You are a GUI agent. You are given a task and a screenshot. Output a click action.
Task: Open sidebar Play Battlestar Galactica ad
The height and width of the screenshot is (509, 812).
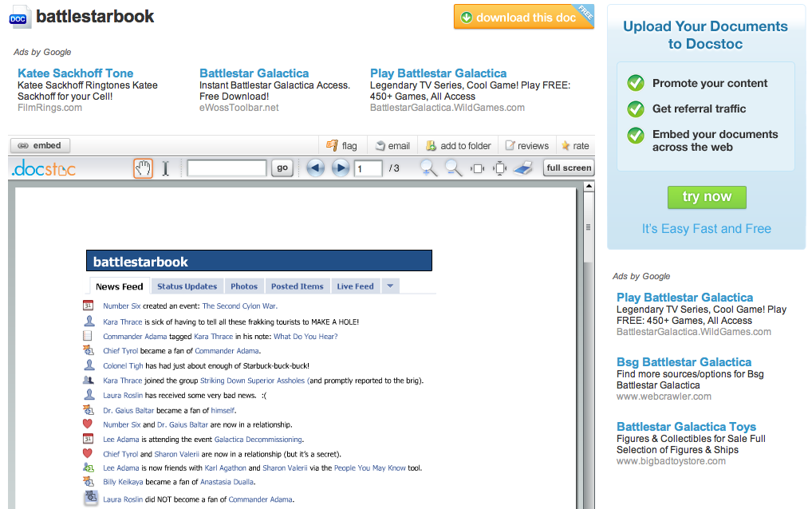[x=684, y=298]
